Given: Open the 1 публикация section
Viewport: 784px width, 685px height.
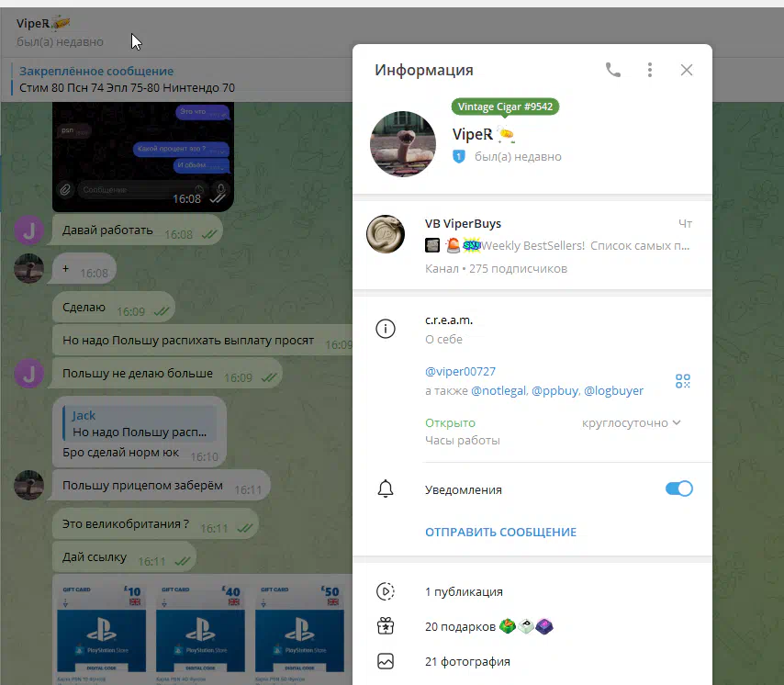Looking at the screenshot, I should pyautogui.click(x=464, y=592).
